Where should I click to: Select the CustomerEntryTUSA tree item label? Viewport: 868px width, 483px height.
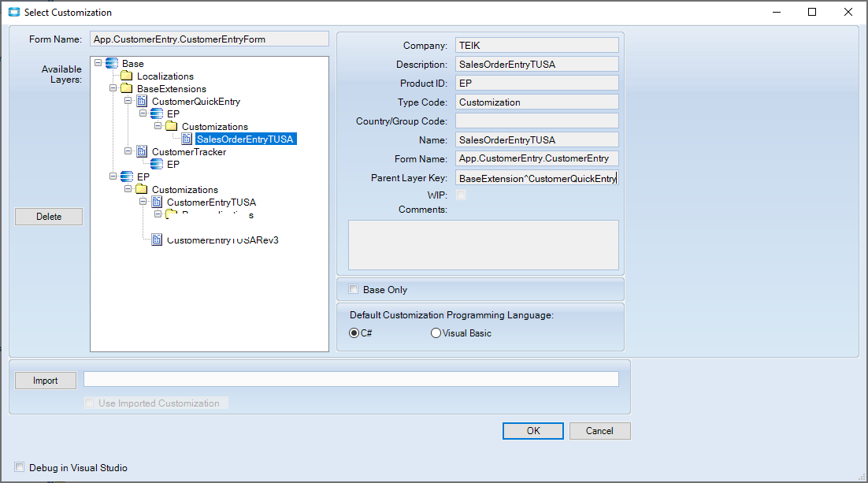point(211,202)
